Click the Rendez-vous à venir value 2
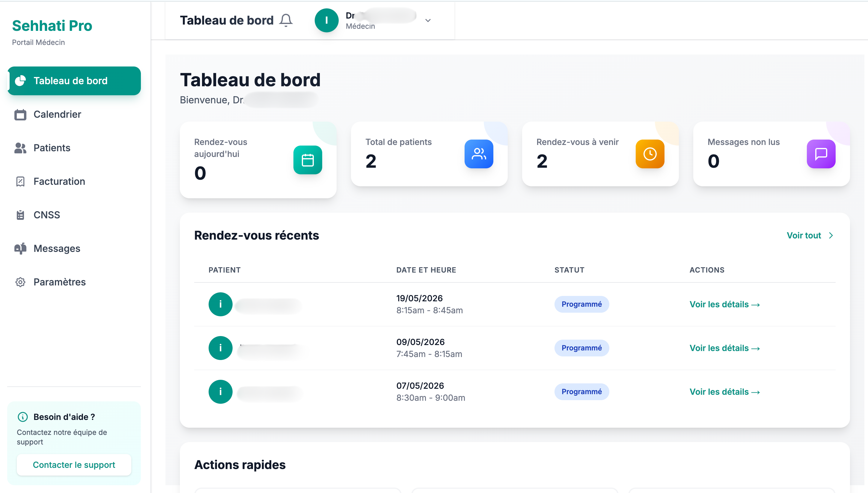Viewport: 868px width, 493px height. pyautogui.click(x=542, y=161)
